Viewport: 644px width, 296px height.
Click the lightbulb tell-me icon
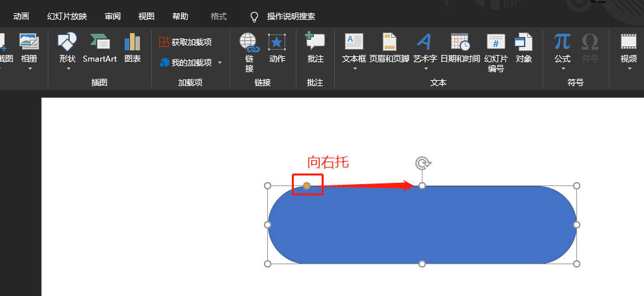[255, 17]
